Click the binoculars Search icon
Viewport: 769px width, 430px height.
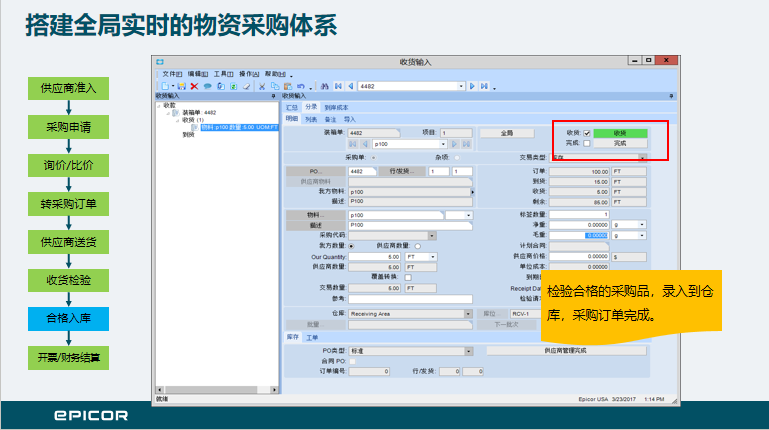pyautogui.click(x=325, y=86)
